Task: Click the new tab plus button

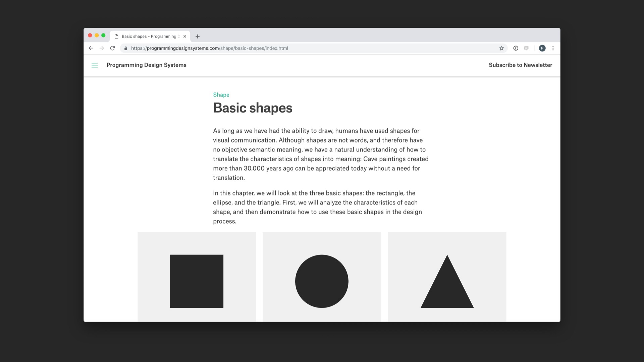Action: pyautogui.click(x=197, y=36)
